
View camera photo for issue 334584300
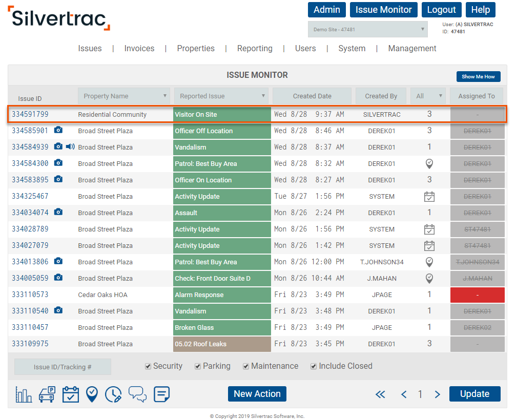pyautogui.click(x=58, y=163)
